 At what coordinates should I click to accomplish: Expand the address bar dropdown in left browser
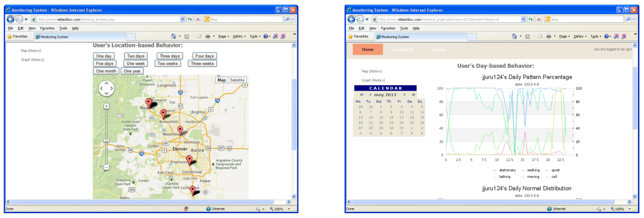pos(182,19)
